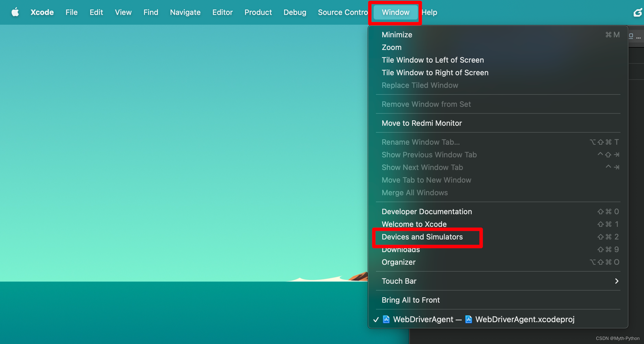Open Welcome to Xcode window

click(414, 224)
